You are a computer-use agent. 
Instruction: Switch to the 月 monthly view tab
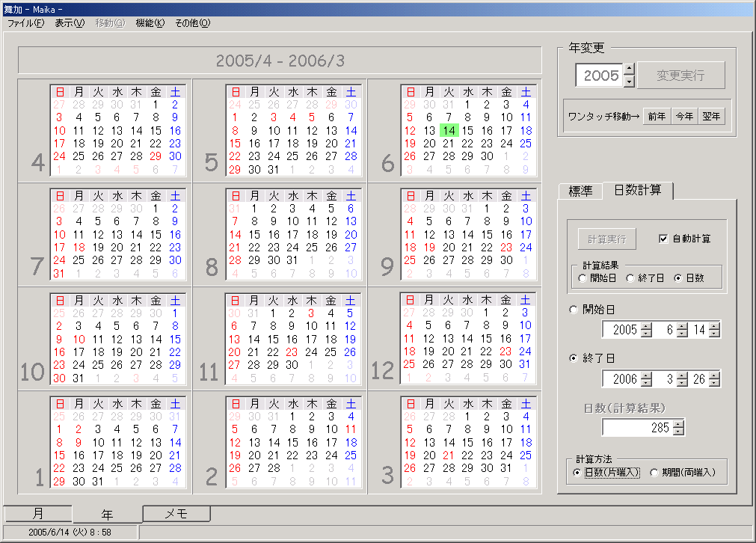point(37,514)
